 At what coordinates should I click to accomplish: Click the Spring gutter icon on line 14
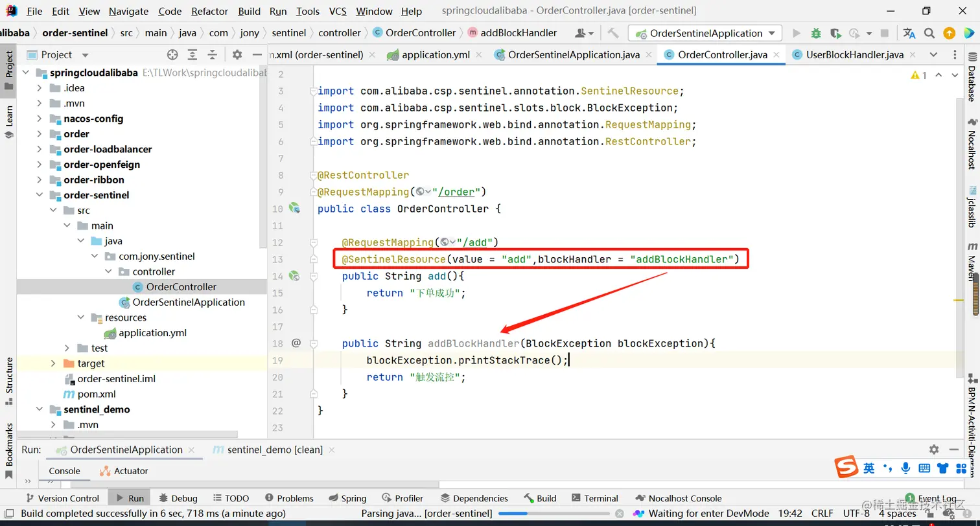pyautogui.click(x=294, y=276)
